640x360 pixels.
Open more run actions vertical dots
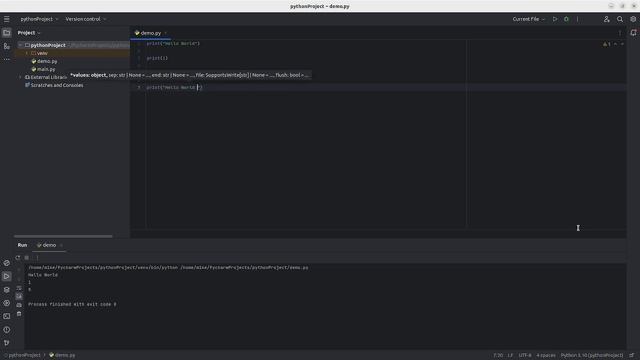point(577,19)
